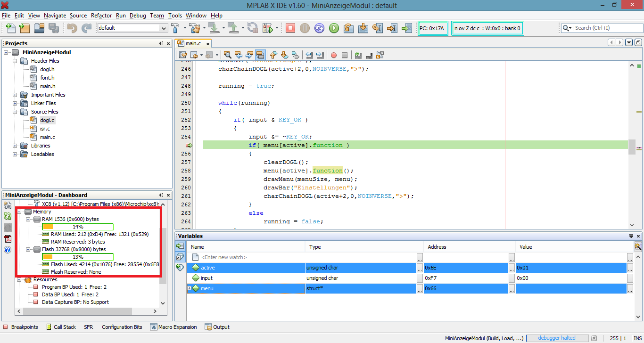The width and height of the screenshot is (644, 343).
Task: Click the Debug Project icon
Action: (268, 28)
